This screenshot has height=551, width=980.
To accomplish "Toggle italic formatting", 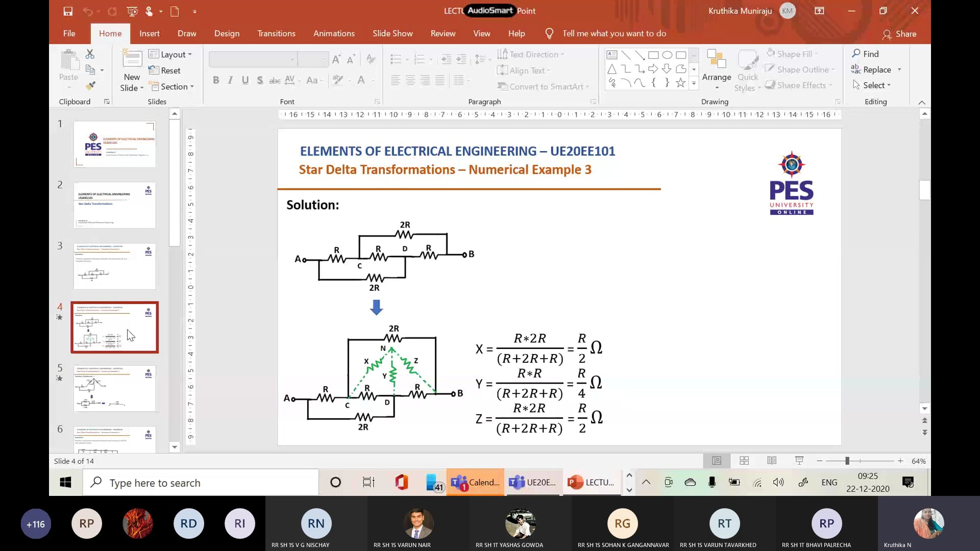I will coord(230,80).
